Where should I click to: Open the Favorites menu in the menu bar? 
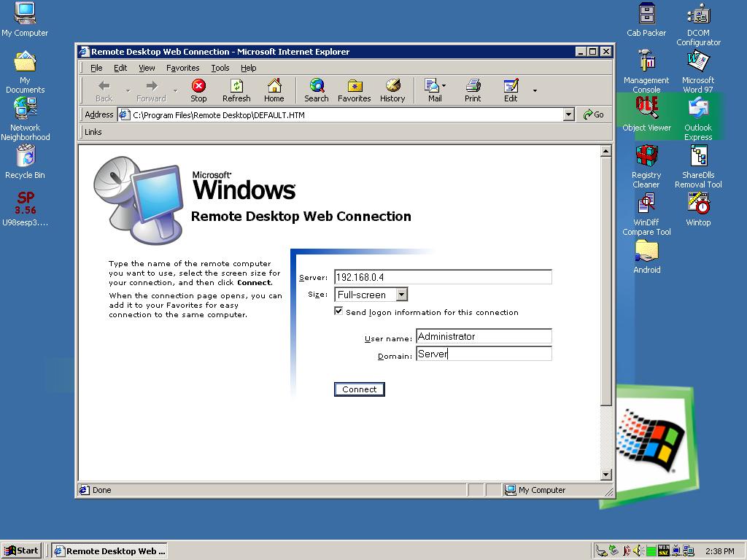click(x=182, y=68)
